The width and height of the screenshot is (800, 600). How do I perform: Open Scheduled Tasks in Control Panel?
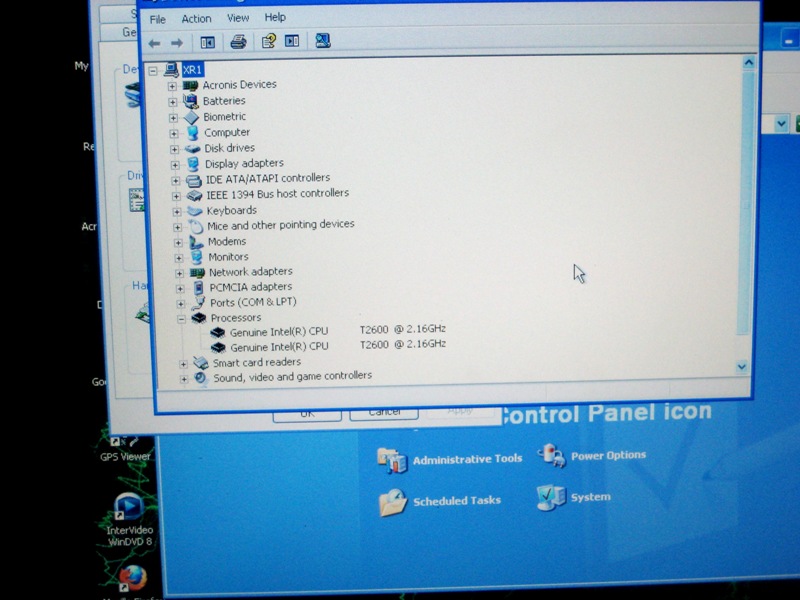[x=440, y=502]
